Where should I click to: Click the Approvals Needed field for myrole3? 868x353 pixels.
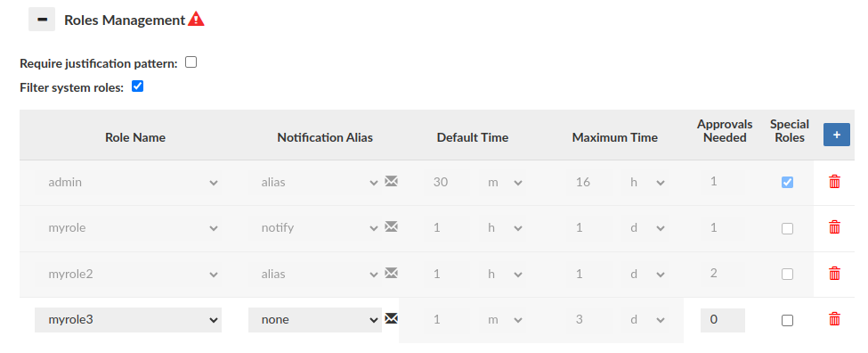pos(722,320)
